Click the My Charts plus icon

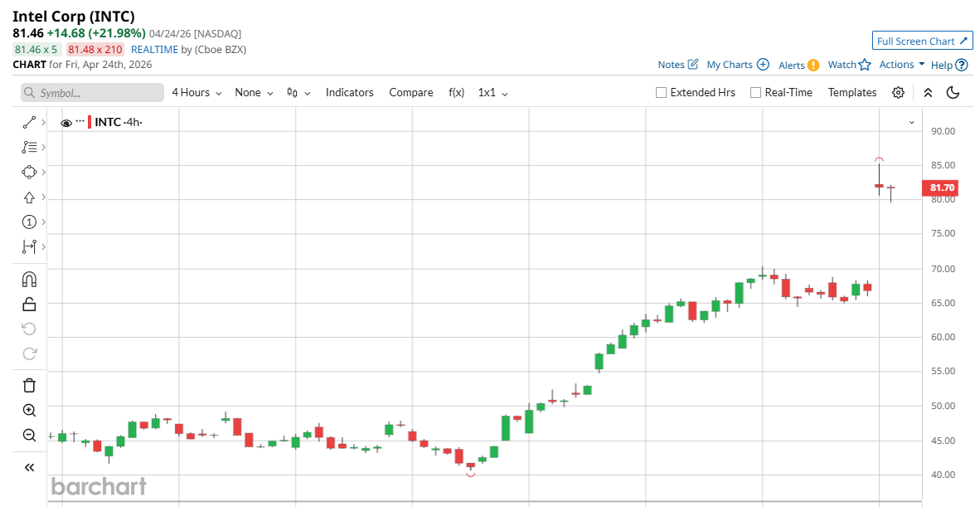tap(763, 65)
